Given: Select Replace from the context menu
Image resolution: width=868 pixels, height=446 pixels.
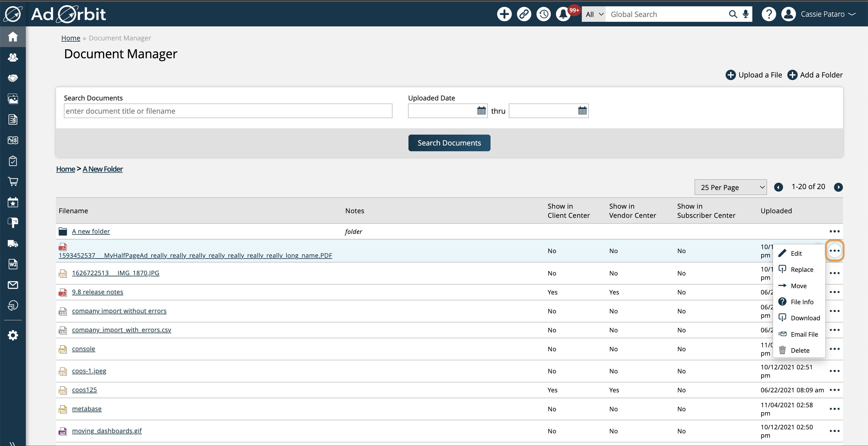Looking at the screenshot, I should (x=802, y=269).
